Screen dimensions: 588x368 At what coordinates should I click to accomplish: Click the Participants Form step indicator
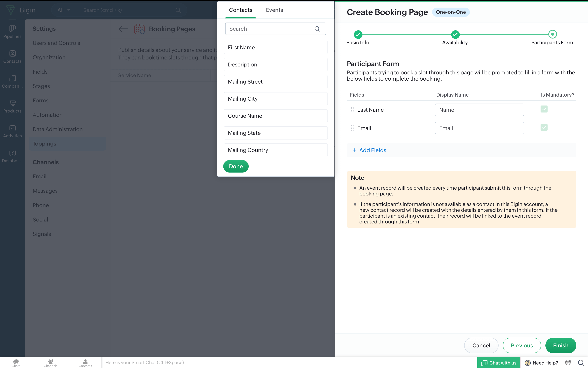552,34
